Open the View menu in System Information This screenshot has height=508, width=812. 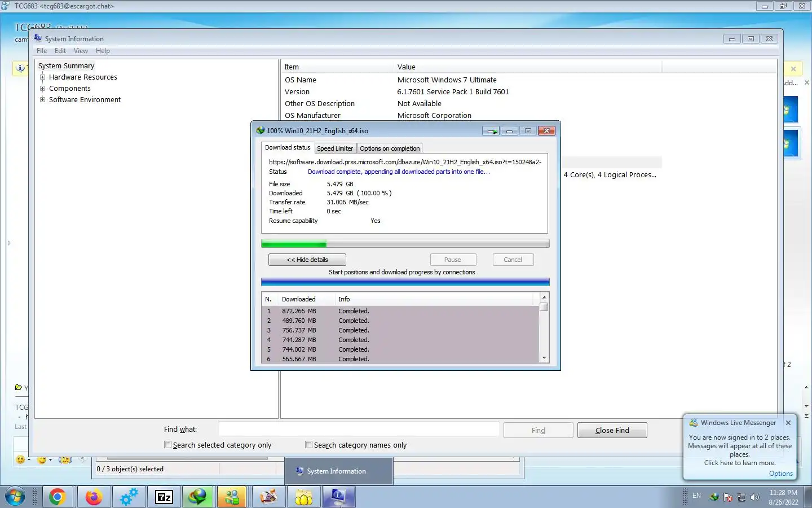click(81, 51)
